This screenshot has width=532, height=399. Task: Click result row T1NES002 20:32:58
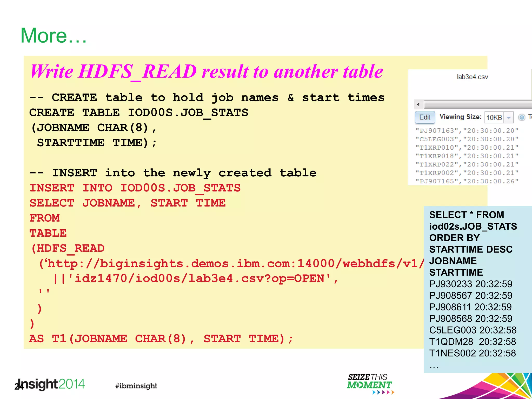(x=473, y=353)
